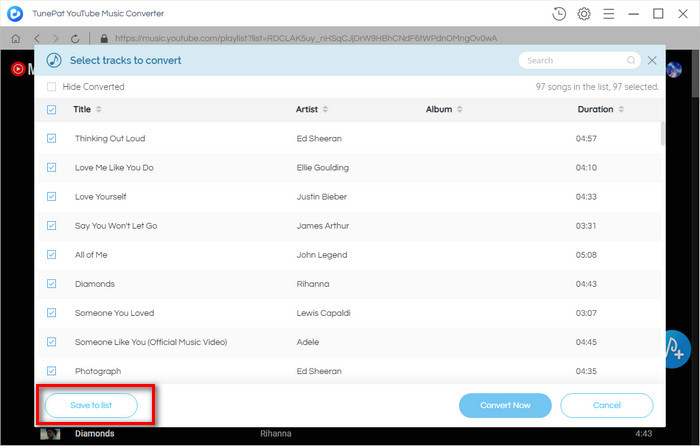Close the Select tracks dialog
This screenshot has height=446, width=700.
tap(652, 60)
